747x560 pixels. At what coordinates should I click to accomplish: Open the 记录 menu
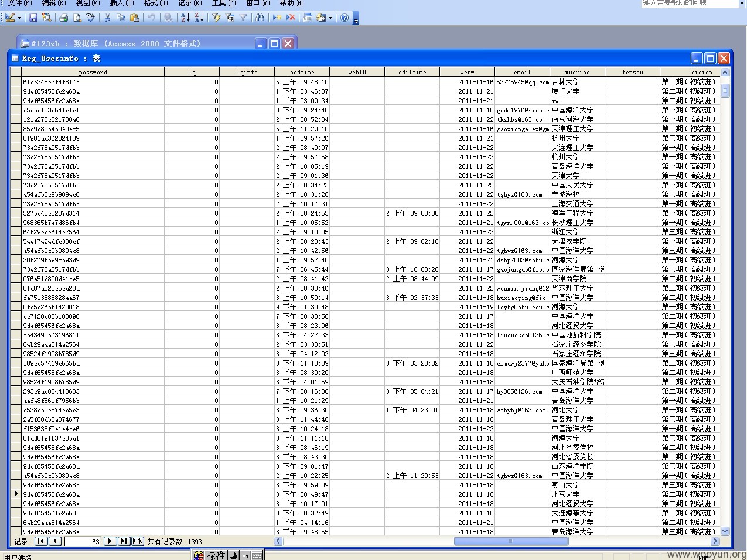point(190,3)
